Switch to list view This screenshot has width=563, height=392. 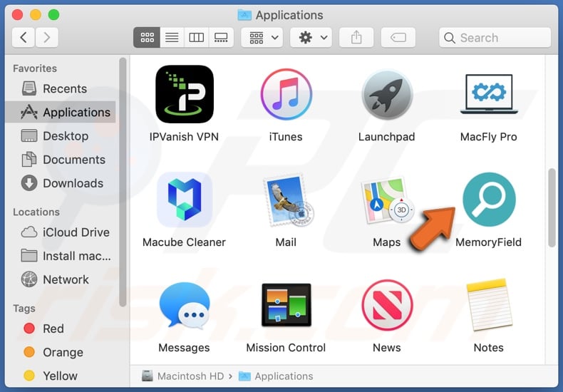[x=172, y=37]
